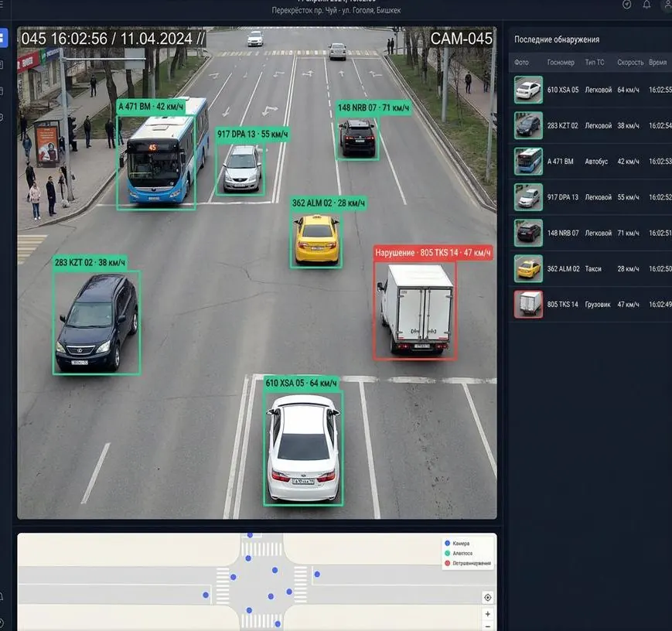Click intersection title Перекрёсток пр. Чуй - ул. Гоголя
Viewport: 672px width, 631px height.
[x=336, y=10]
